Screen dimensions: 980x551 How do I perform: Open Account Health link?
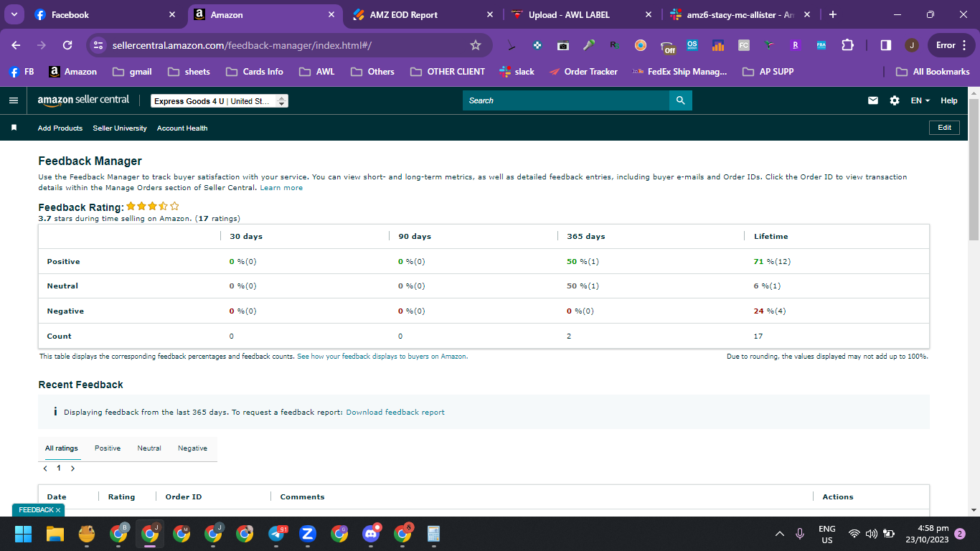pos(182,128)
